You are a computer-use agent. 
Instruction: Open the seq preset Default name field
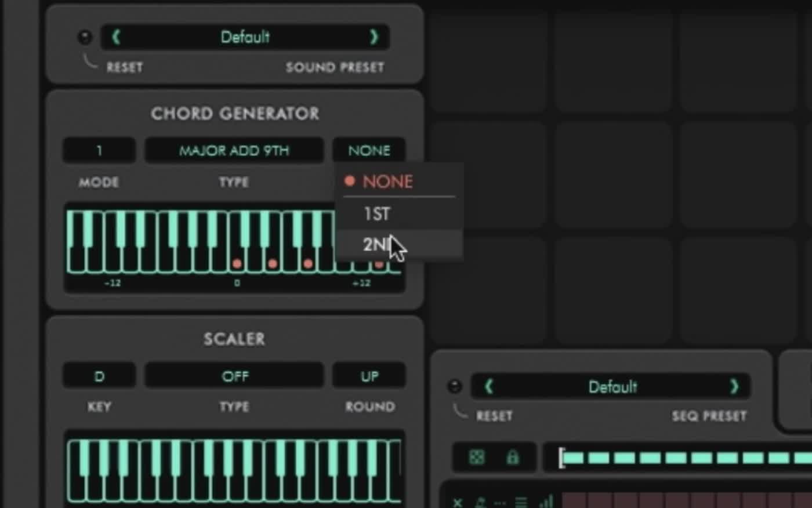point(612,386)
